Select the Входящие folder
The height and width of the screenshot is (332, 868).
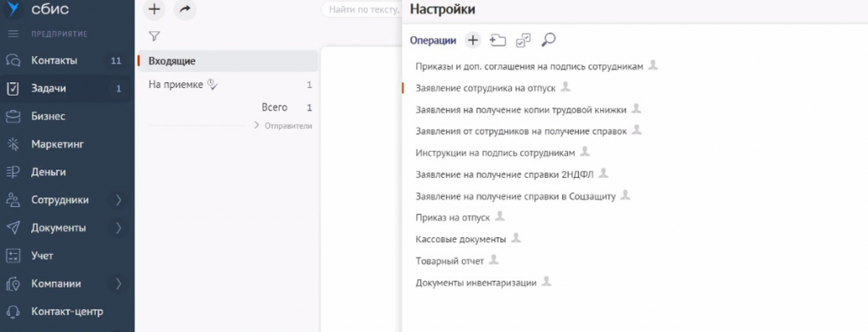227,61
